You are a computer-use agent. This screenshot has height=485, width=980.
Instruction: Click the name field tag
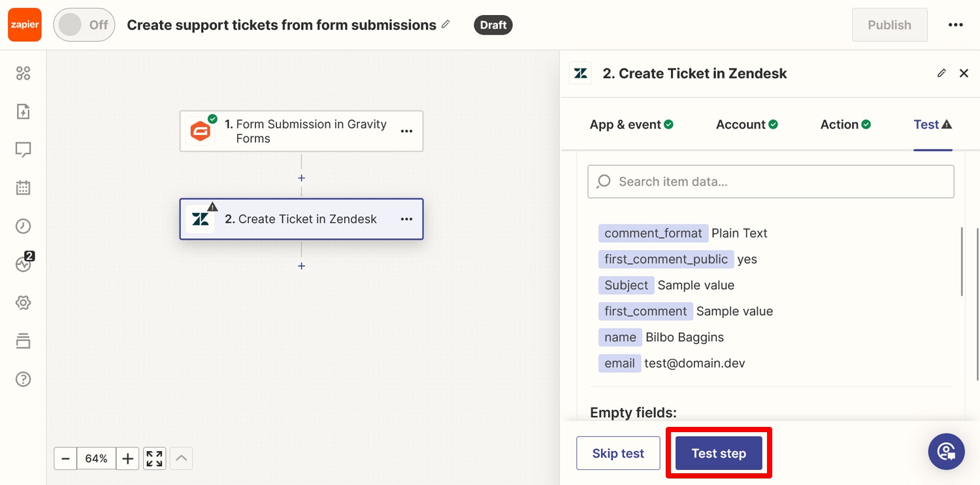point(620,337)
